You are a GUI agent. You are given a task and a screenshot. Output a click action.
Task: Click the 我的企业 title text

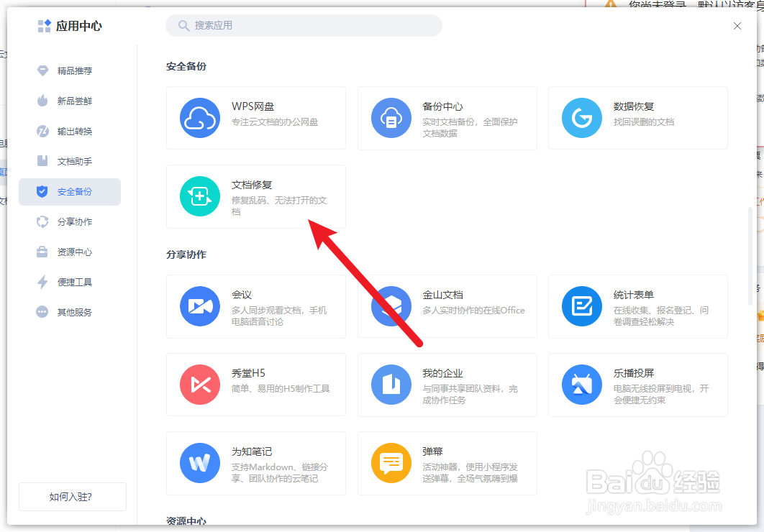tap(442, 373)
